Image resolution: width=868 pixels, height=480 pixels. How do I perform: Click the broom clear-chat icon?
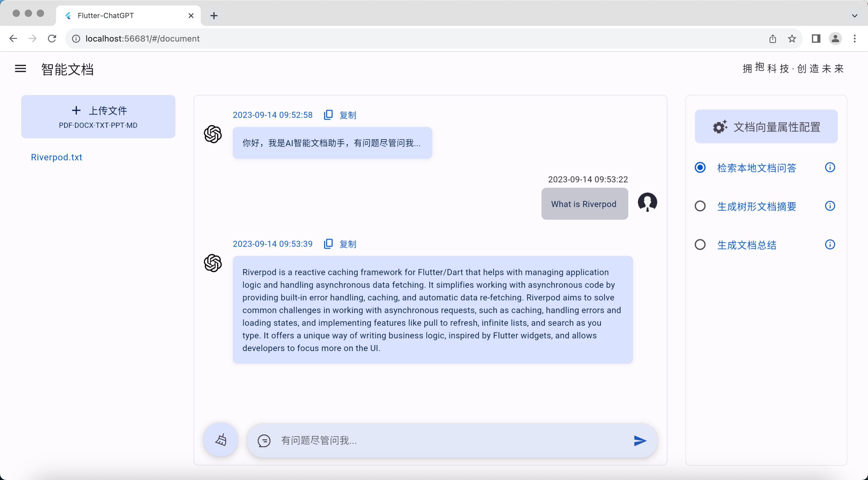[221, 440]
